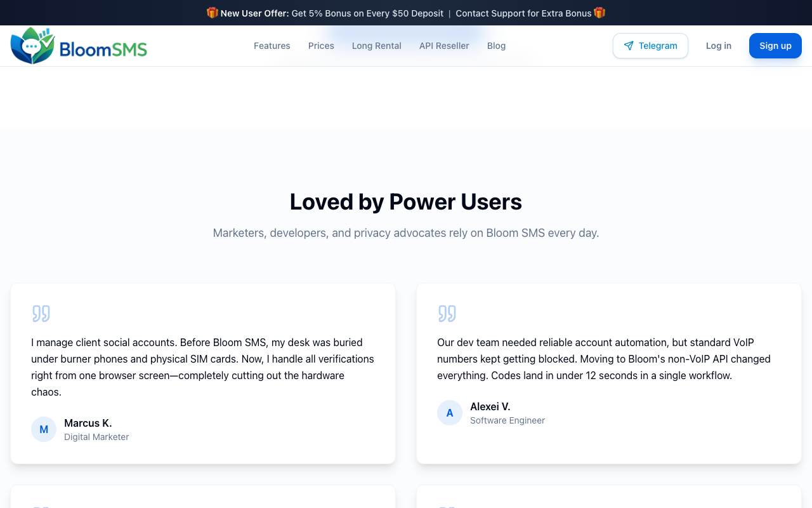Navigate to API Reseller
The height and width of the screenshot is (508, 812).
(444, 46)
